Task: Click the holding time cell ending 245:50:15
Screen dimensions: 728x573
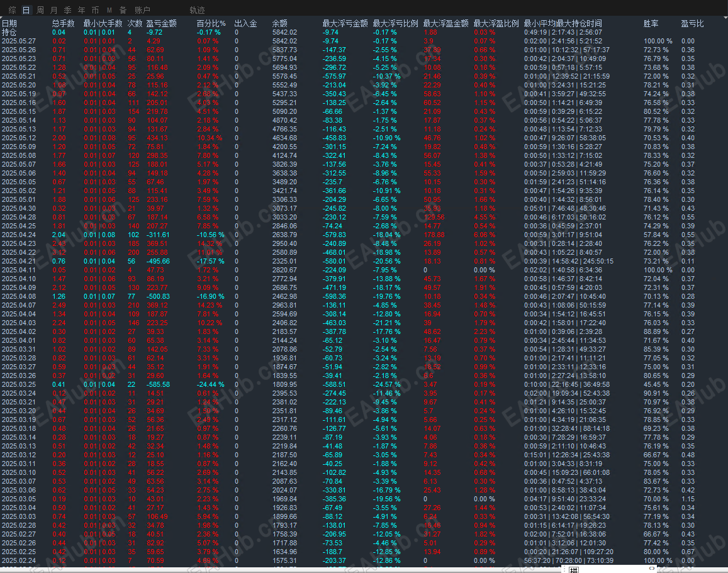Action: coord(569,261)
